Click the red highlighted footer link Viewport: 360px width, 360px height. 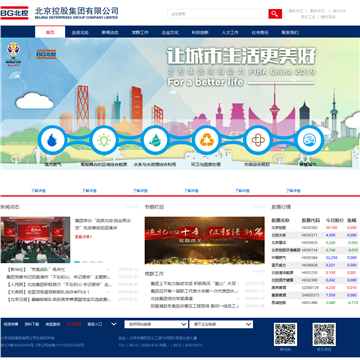[74, 324]
